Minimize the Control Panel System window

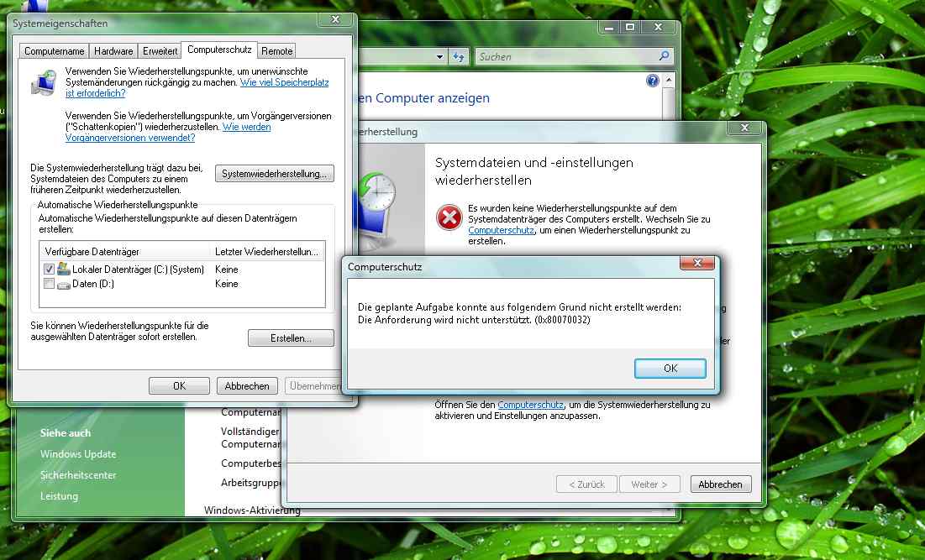(x=609, y=27)
